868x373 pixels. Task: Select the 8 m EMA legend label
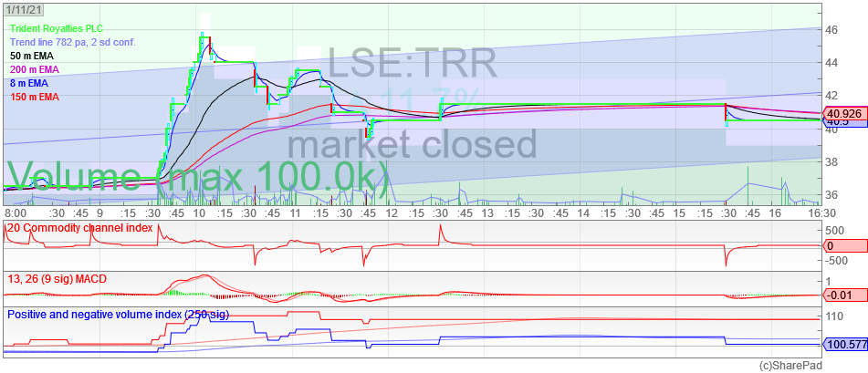[x=29, y=84]
